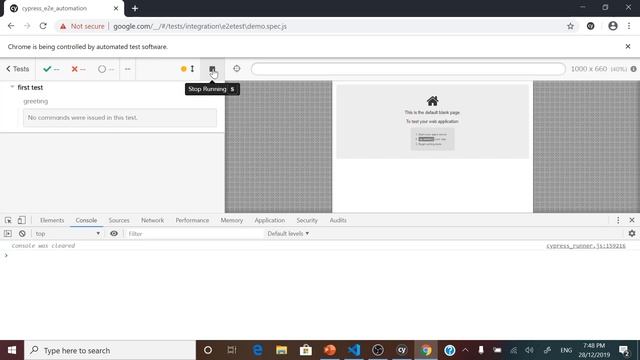Viewport: 640px width, 360px height.
Task: Show hidden system tray icons
Action: tap(465, 350)
